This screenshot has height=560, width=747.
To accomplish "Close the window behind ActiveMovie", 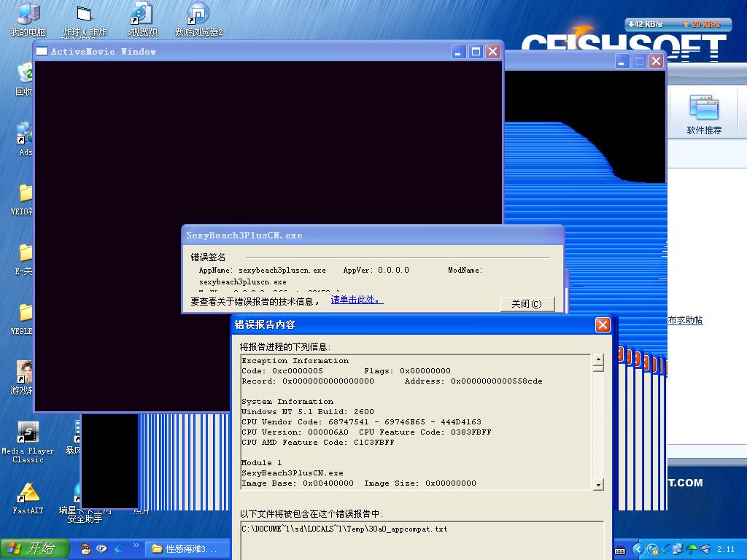I will (656, 61).
